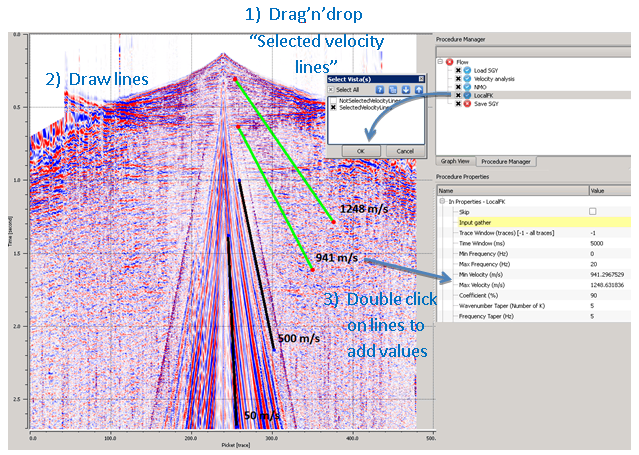The height and width of the screenshot is (455, 639).
Task: Switch to the Graph View tab
Action: (455, 161)
